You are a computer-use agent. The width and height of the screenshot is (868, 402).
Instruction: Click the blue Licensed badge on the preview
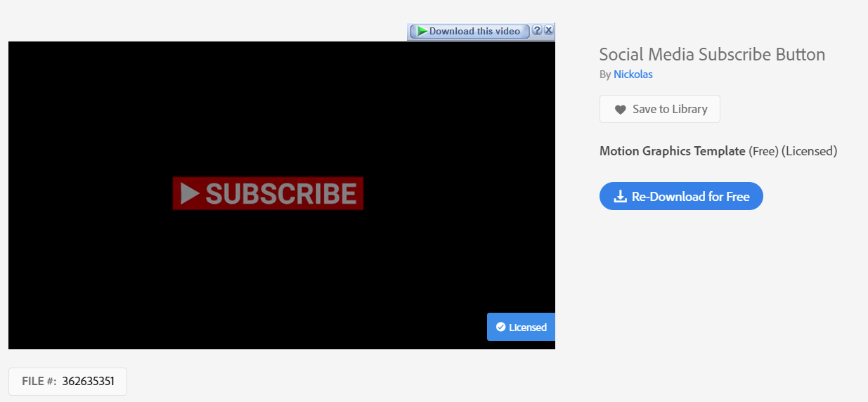pyautogui.click(x=521, y=327)
